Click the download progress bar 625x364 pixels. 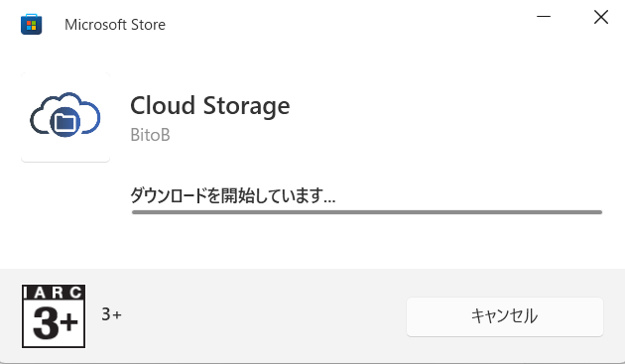367,212
